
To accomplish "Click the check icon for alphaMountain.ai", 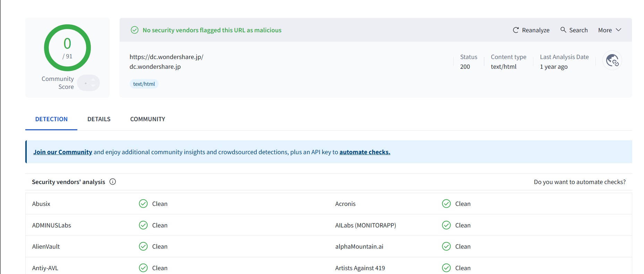I will click(446, 246).
